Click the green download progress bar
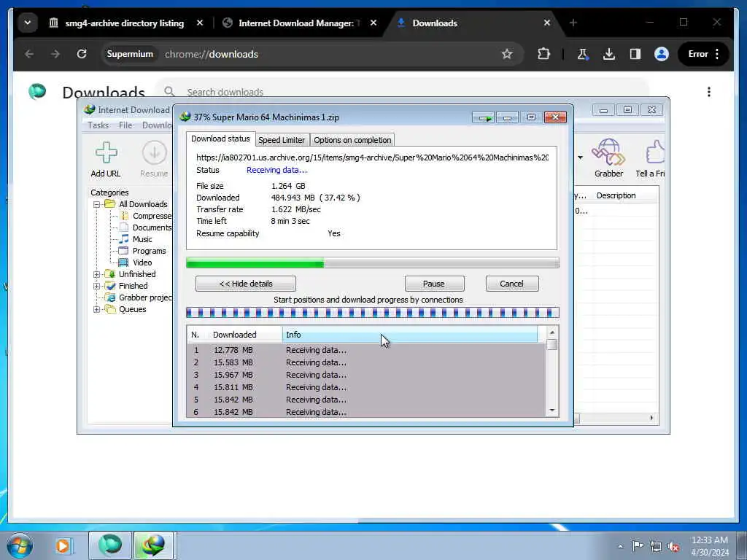The image size is (747, 560). click(373, 262)
